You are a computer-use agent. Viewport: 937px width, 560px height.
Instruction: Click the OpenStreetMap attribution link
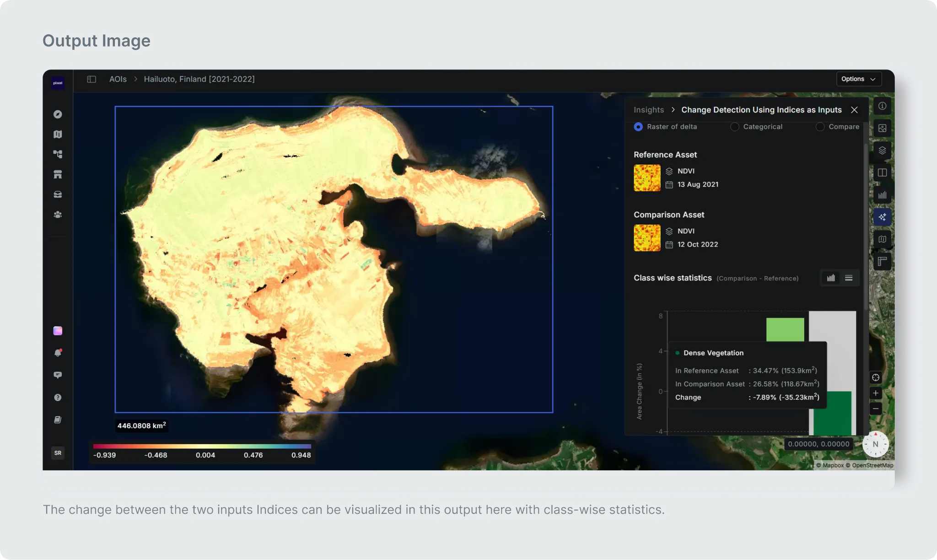[869, 465]
